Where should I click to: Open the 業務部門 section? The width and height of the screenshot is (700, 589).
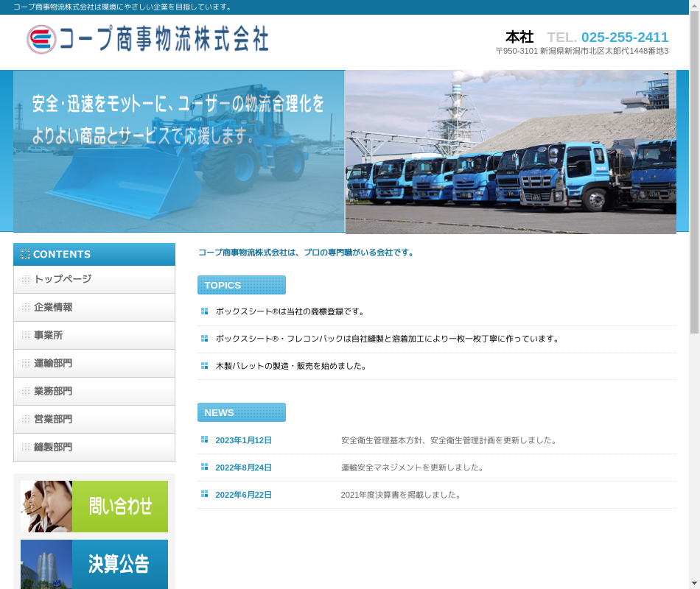pos(94,391)
